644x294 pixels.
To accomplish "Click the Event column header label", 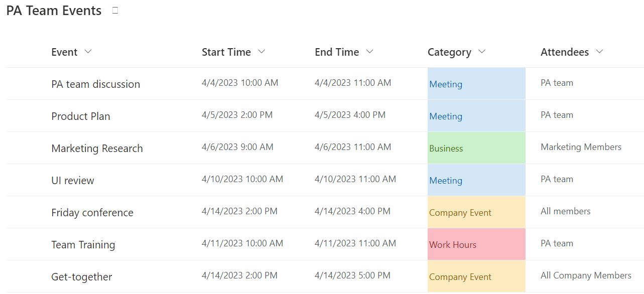I will 64,52.
